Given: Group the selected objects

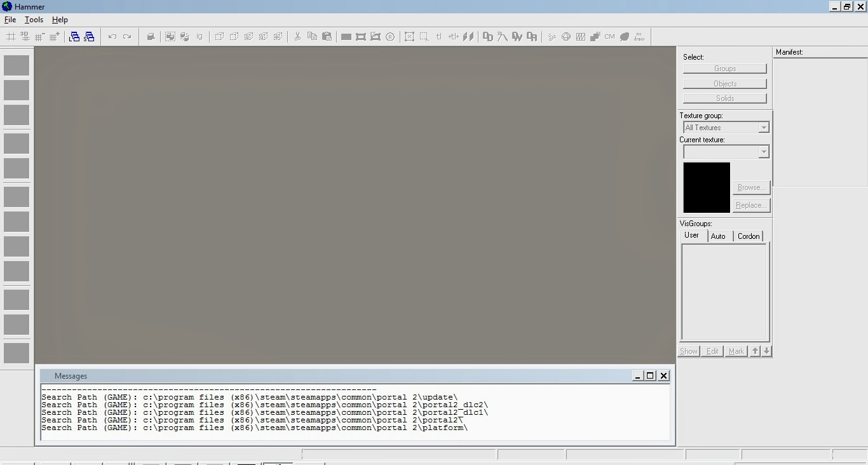Looking at the screenshot, I should click(170, 36).
